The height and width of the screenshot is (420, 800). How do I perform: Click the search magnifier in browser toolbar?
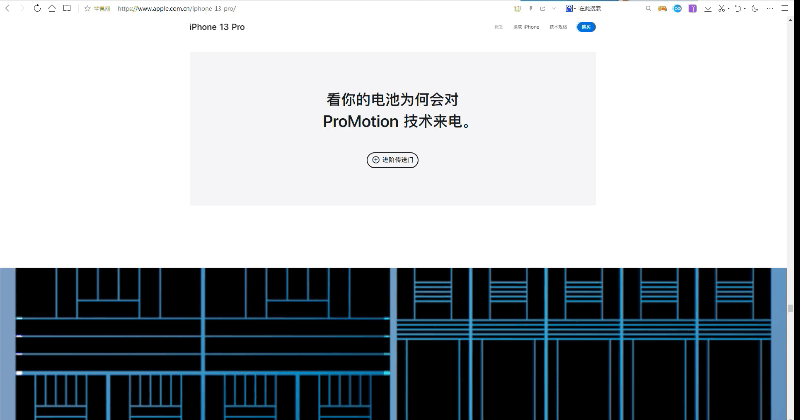coord(648,8)
